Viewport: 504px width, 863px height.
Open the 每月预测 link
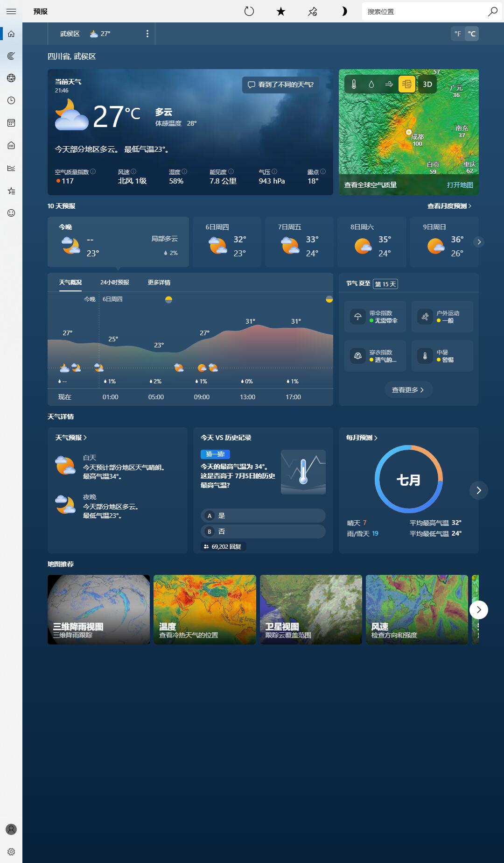362,438
